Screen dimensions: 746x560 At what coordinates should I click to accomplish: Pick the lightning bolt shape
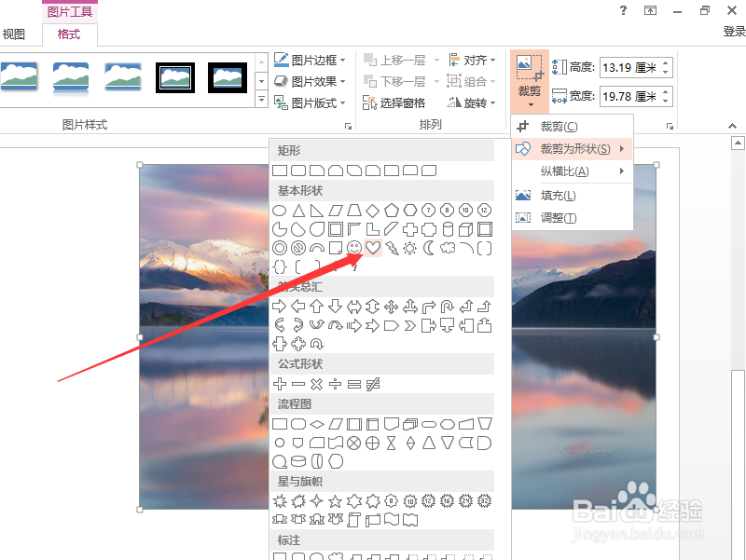tap(391, 248)
